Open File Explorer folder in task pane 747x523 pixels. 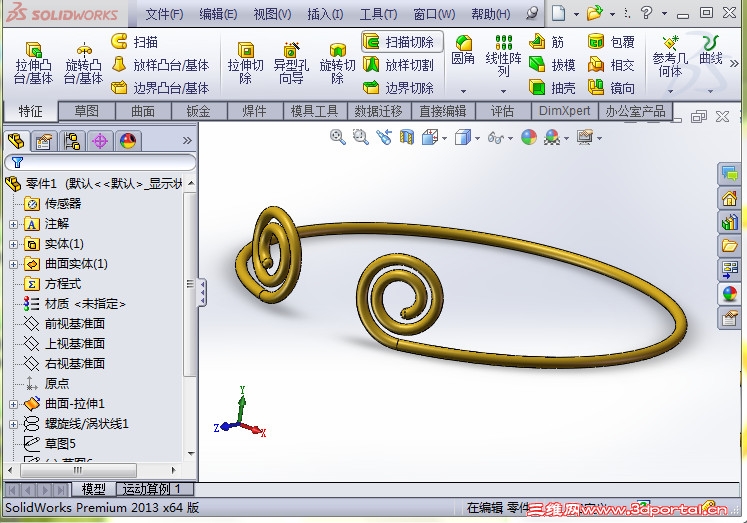(x=729, y=246)
